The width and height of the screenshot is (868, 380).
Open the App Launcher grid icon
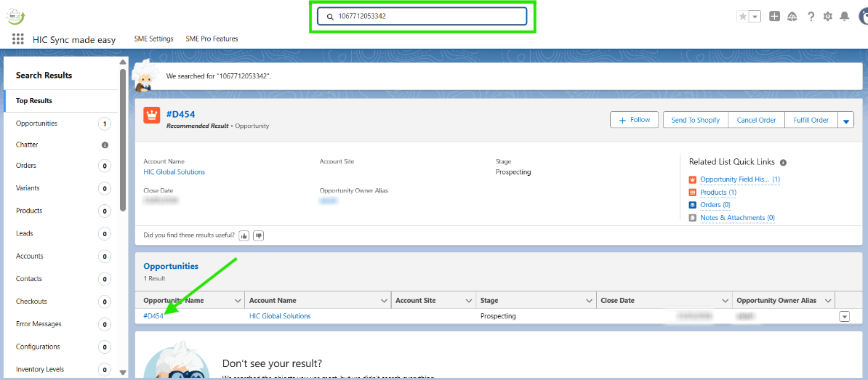pos(17,39)
